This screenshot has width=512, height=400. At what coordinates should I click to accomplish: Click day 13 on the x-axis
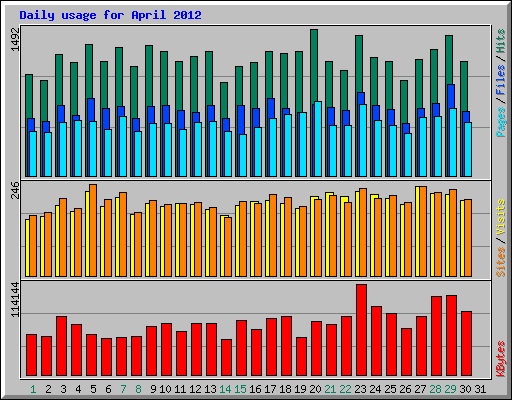210,389
